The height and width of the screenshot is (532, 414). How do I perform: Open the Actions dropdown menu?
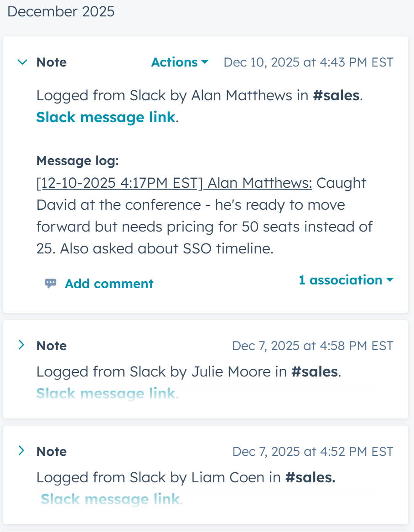tap(180, 62)
